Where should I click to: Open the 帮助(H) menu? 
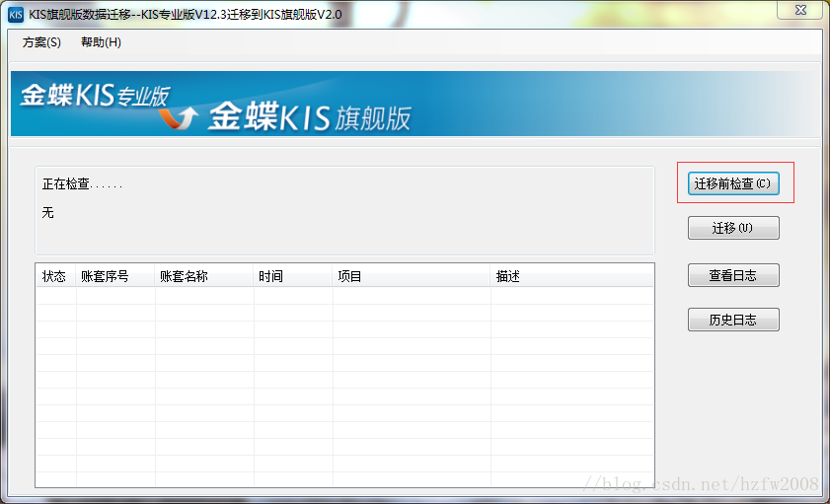point(101,42)
